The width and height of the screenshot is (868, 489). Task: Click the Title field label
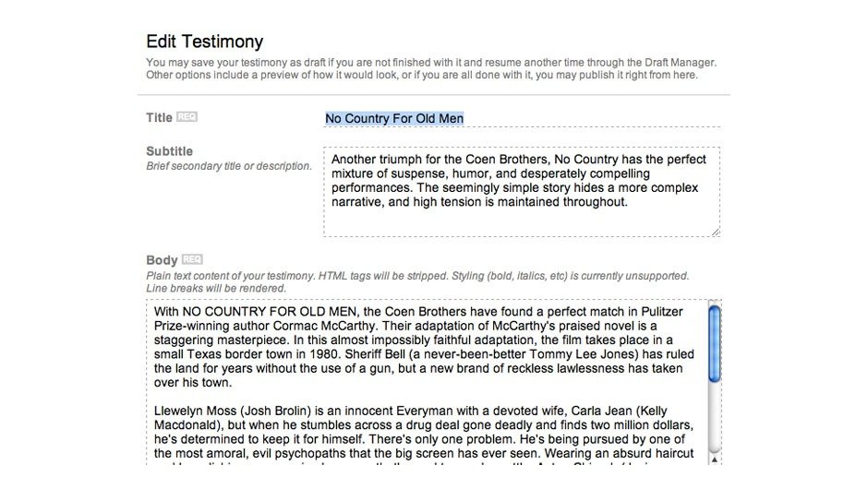coord(159,117)
